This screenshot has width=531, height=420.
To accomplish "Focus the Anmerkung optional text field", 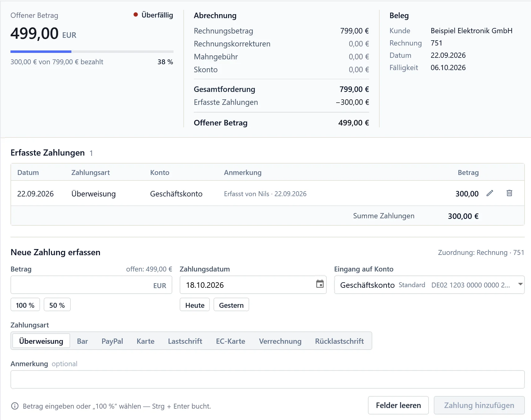I will [268, 379].
